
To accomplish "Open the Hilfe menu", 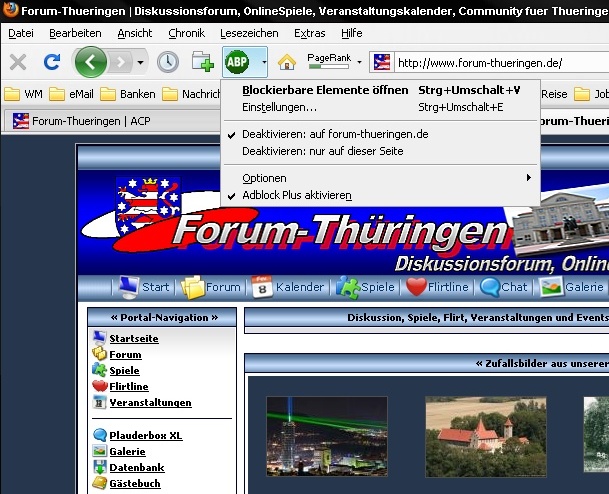I will tap(351, 33).
